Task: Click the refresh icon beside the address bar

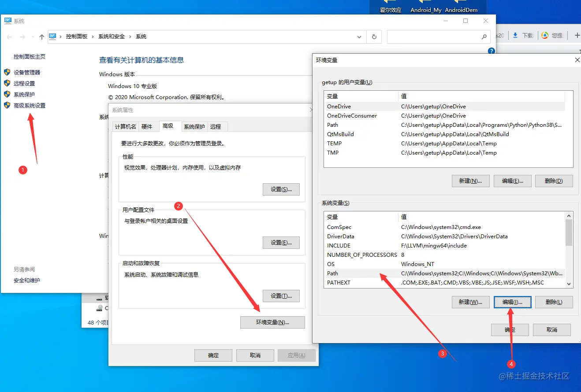Action: (x=374, y=37)
